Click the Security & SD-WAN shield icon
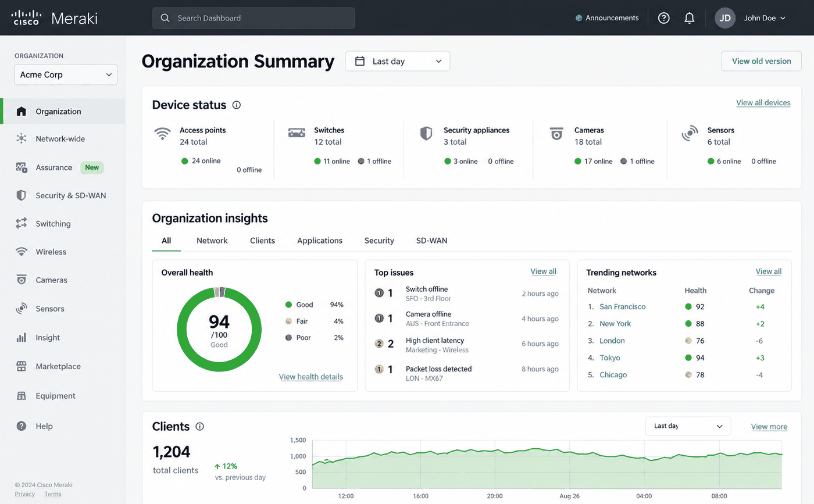The width and height of the screenshot is (814, 504). coord(22,195)
